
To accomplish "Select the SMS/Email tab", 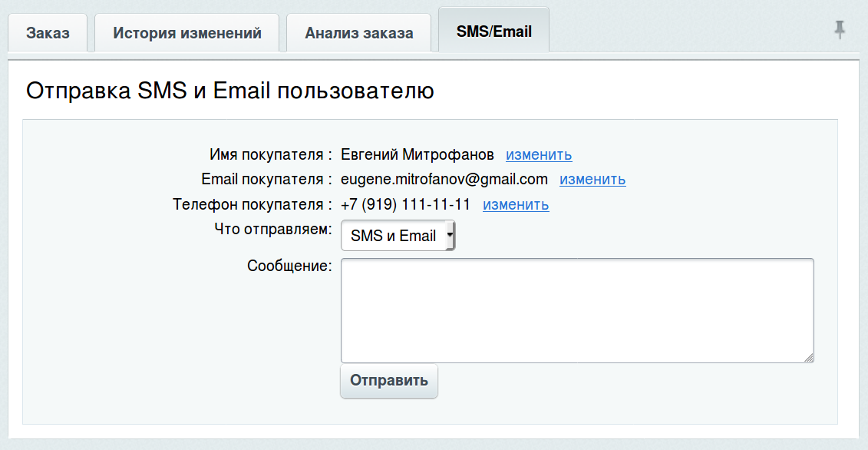I will (x=493, y=31).
